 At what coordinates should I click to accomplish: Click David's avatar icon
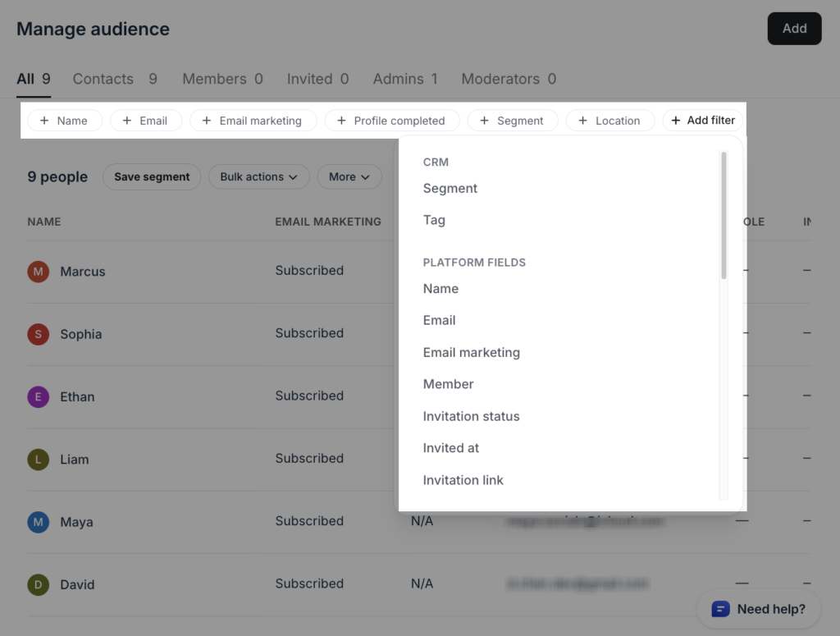[x=38, y=584]
